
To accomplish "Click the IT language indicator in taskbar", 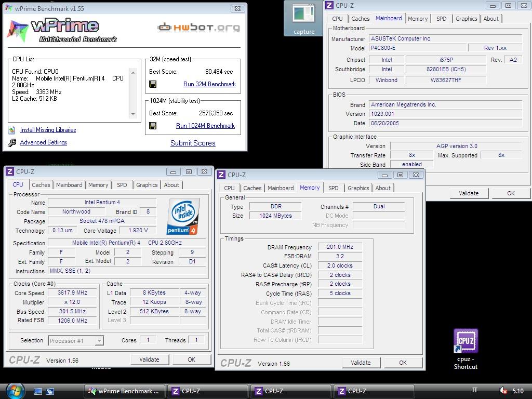I will [475, 390].
